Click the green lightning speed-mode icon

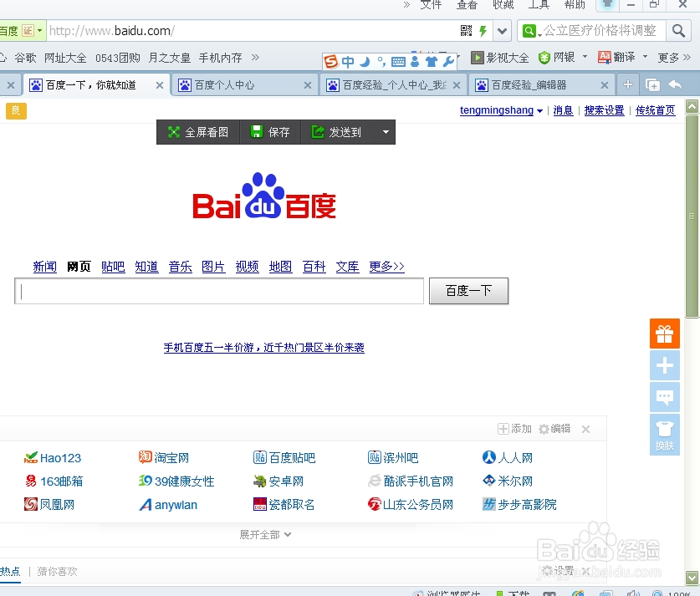[483, 31]
